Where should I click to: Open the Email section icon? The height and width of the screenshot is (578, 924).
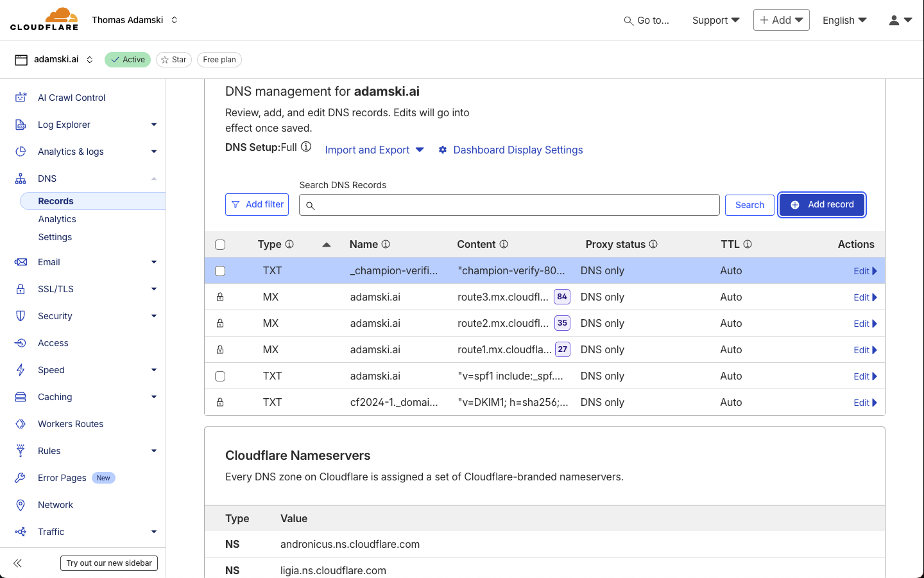click(x=20, y=261)
